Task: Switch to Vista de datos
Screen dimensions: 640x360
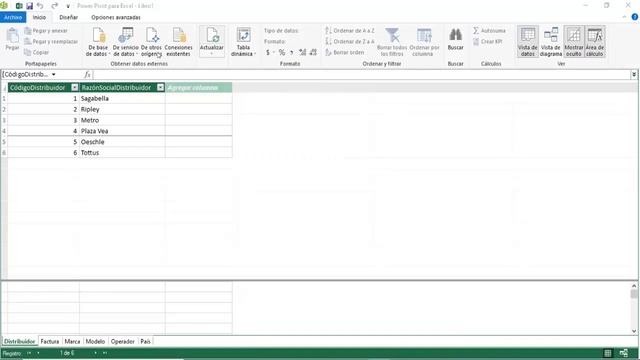Action: point(528,42)
